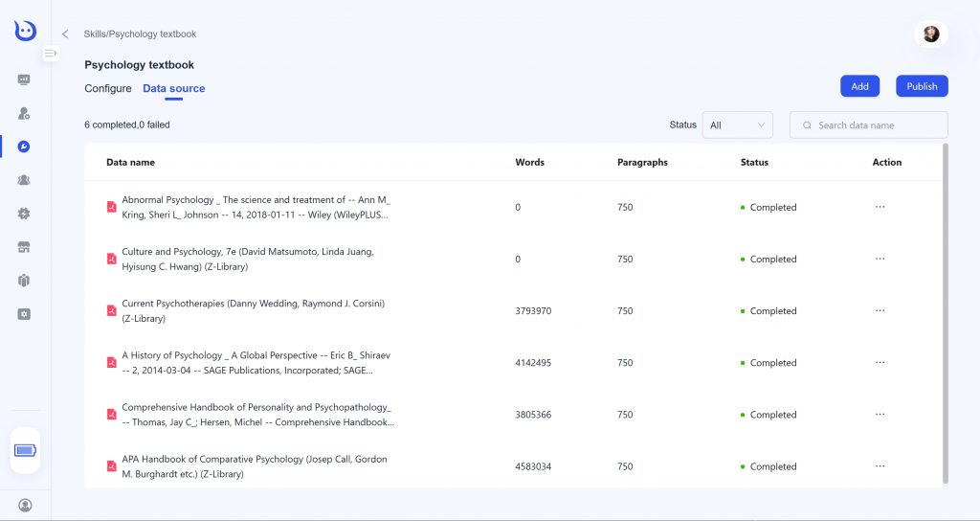Open the dashboard monitor icon in the sidebar
This screenshot has height=521, width=980.
[24, 79]
